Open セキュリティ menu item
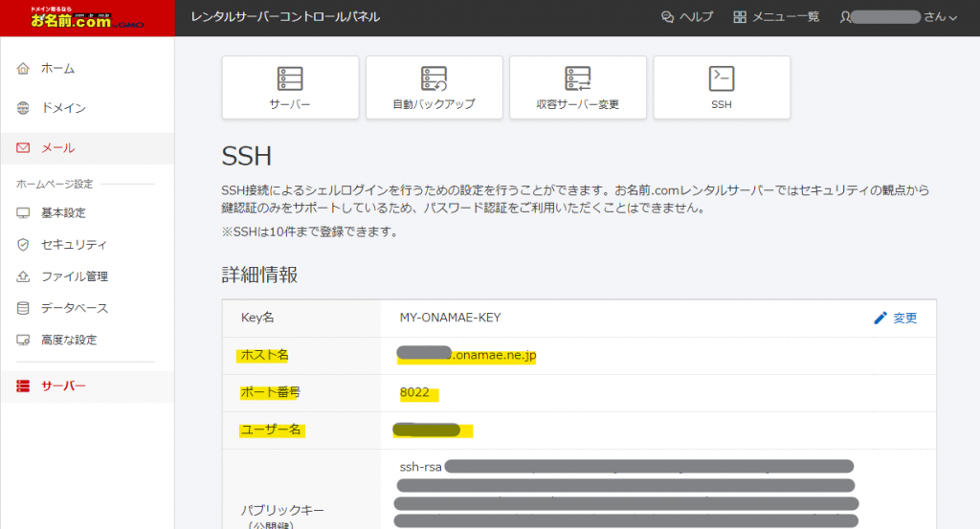The width and height of the screenshot is (980, 529). [x=74, y=245]
